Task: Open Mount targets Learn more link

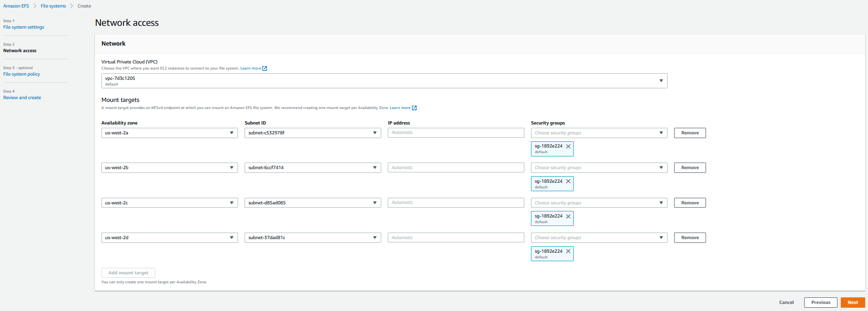Action: pyautogui.click(x=400, y=108)
